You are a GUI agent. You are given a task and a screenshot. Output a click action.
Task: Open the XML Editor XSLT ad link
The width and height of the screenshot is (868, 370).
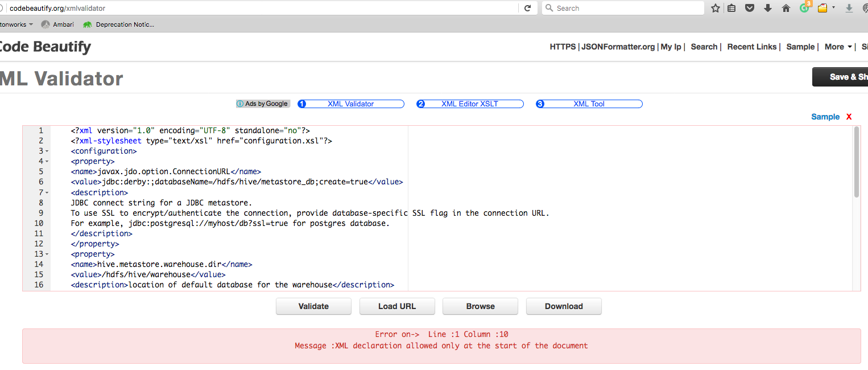[x=469, y=104]
